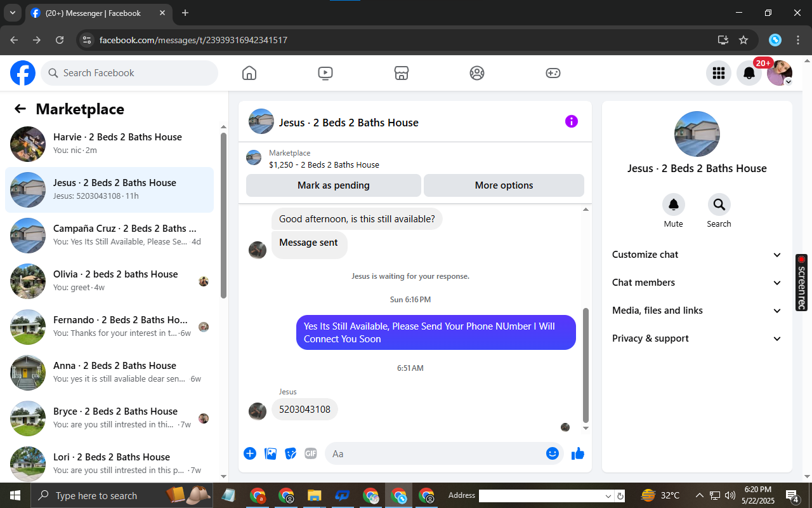Open Lori 2 Beds 2 Baths House chat
This screenshot has height=508, width=812.
[110, 464]
